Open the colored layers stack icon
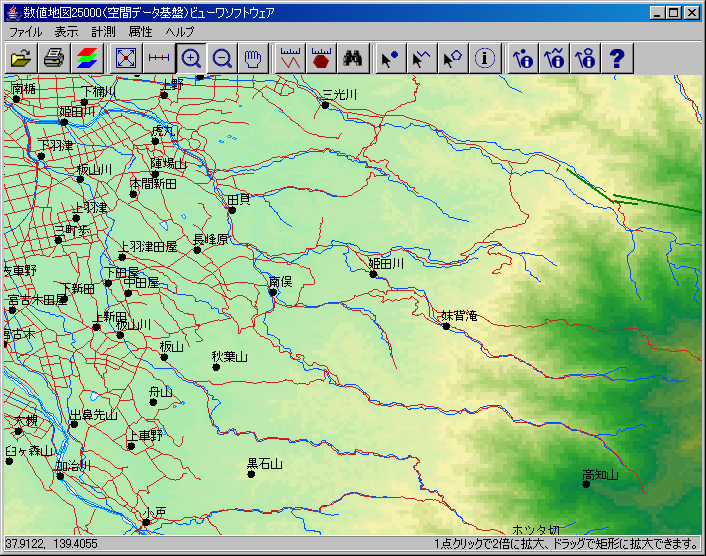Image resolution: width=706 pixels, height=556 pixels. pos(87,59)
